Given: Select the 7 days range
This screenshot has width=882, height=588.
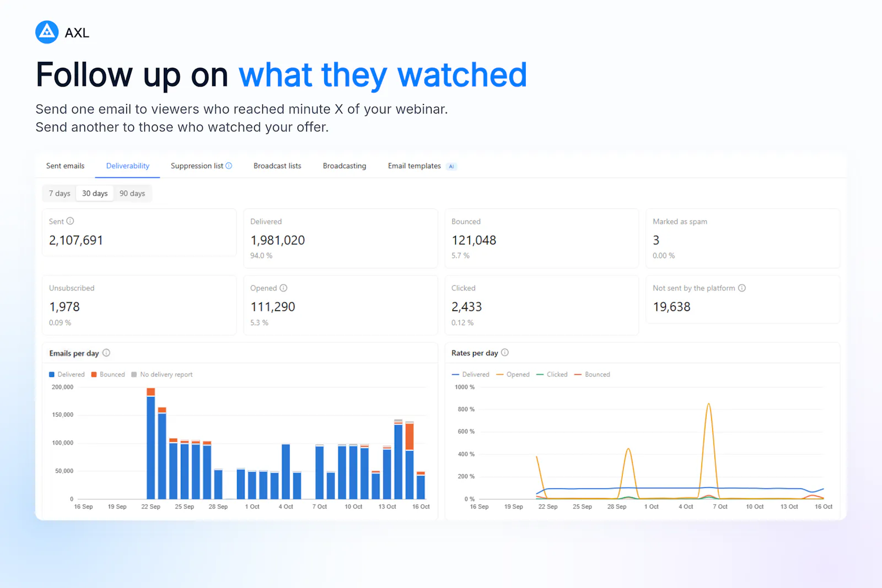Looking at the screenshot, I should [x=60, y=193].
